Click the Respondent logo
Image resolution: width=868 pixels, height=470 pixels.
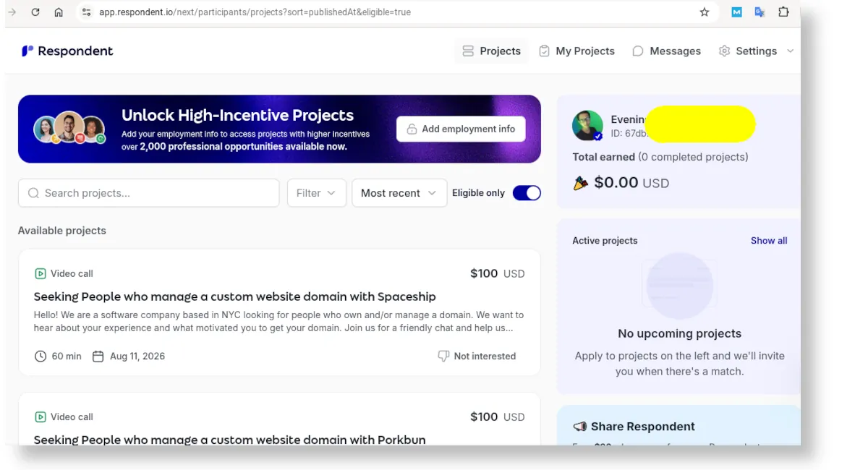(67, 51)
